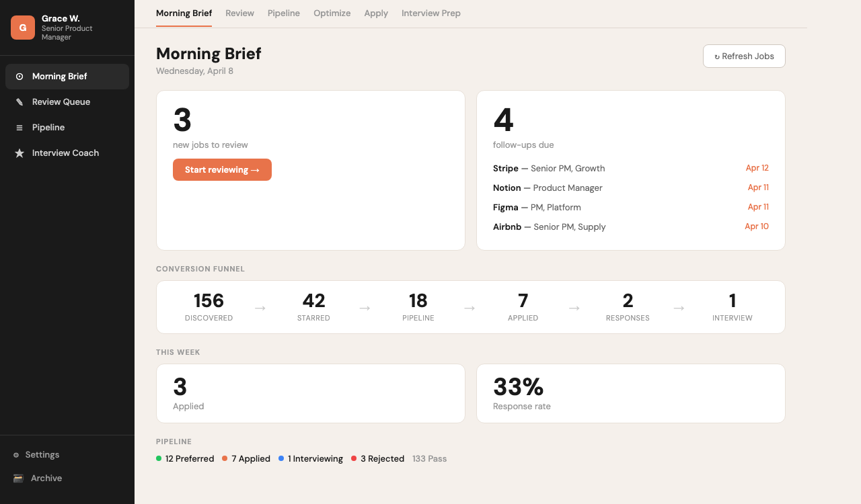The width and height of the screenshot is (861, 504).
Task: Toggle the green Preferred pipeline dot
Action: [159, 458]
